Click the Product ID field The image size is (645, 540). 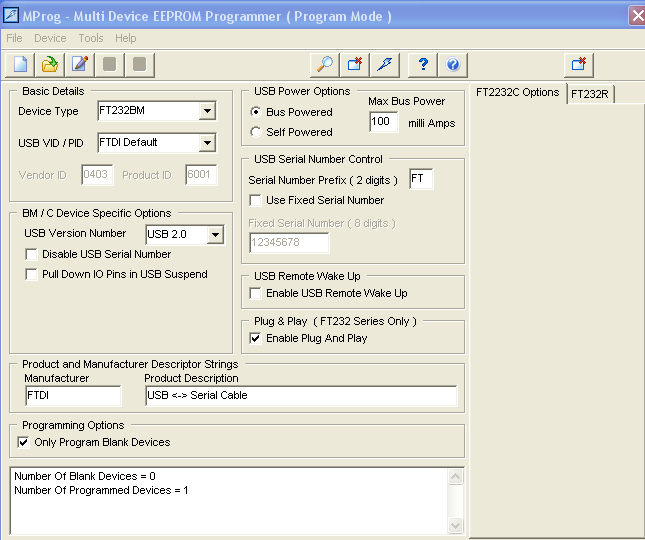click(x=201, y=175)
